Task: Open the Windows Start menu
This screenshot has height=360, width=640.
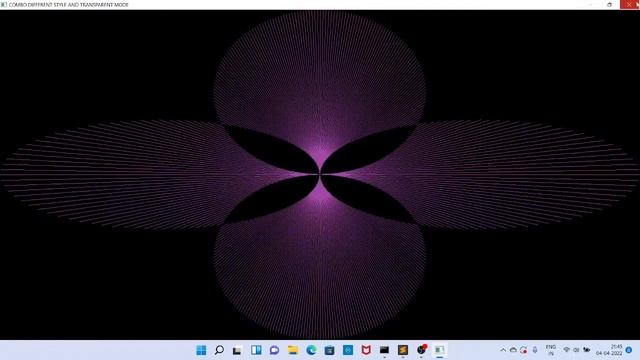Action: pyautogui.click(x=201, y=350)
